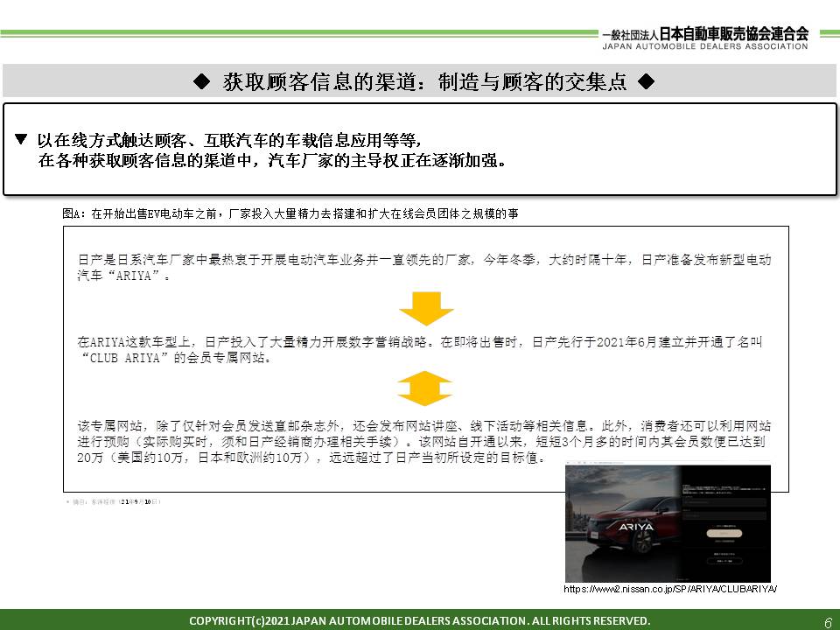This screenshot has height=630, width=840.
Task: Click the summary text box about 汽车厂家
Action: [x=420, y=150]
